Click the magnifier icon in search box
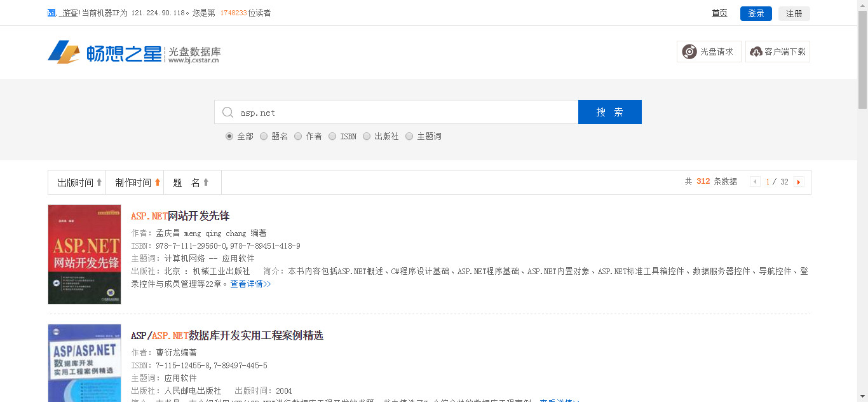868x402 pixels. click(227, 113)
